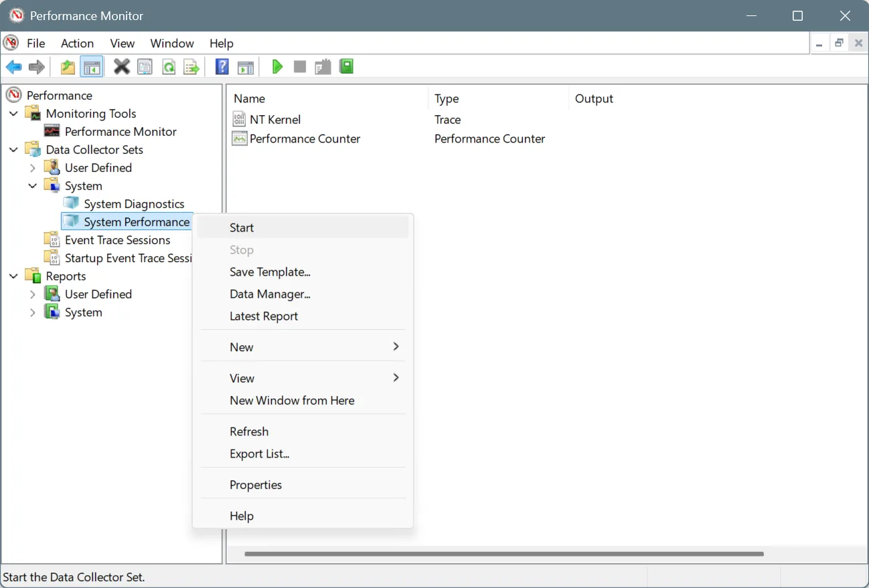Sort by the Type column header
The image size is (869, 588).
tap(498, 98)
